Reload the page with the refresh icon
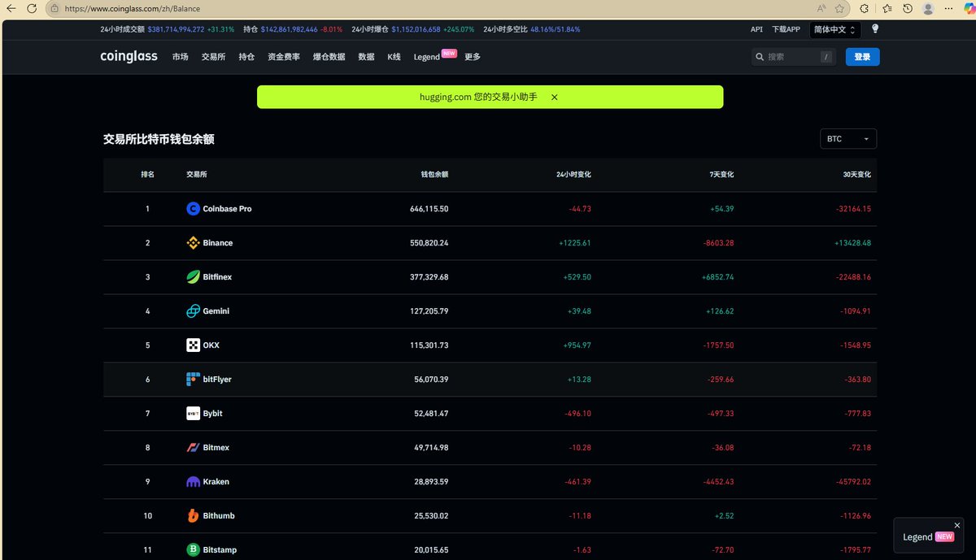Screen dimensions: 976x560 point(31,8)
